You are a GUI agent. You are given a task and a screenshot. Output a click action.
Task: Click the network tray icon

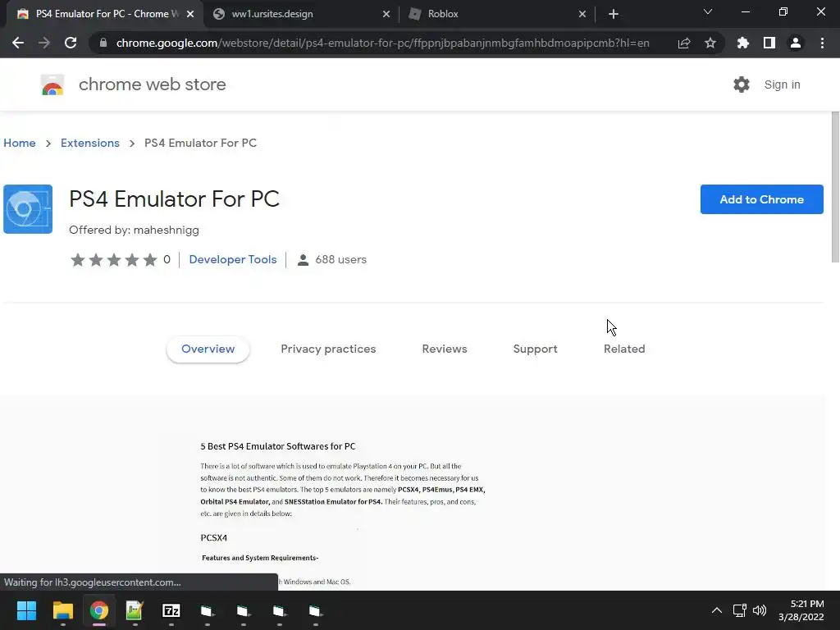click(x=739, y=610)
